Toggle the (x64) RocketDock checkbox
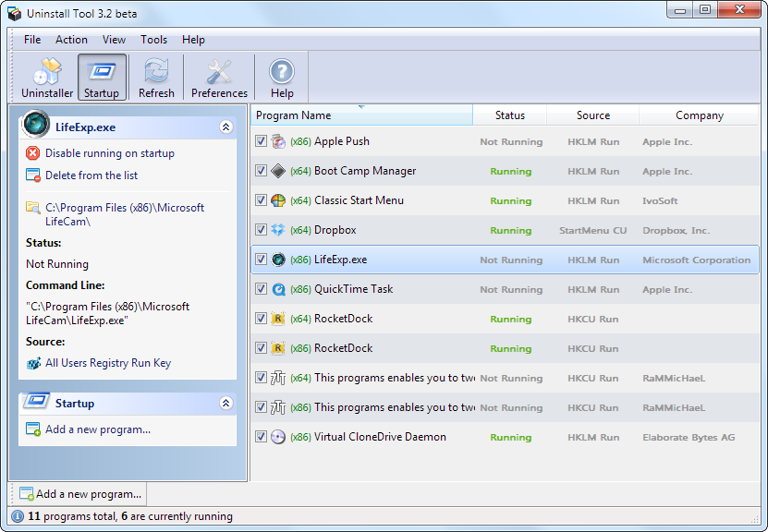 [261, 318]
